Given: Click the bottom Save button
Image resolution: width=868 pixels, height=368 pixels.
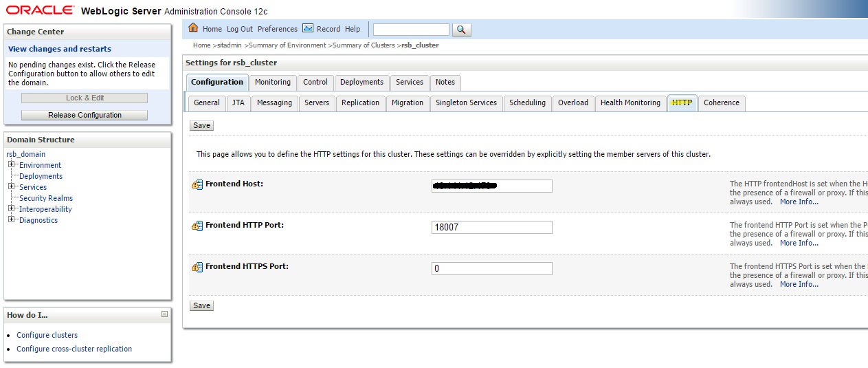Looking at the screenshot, I should 201,305.
